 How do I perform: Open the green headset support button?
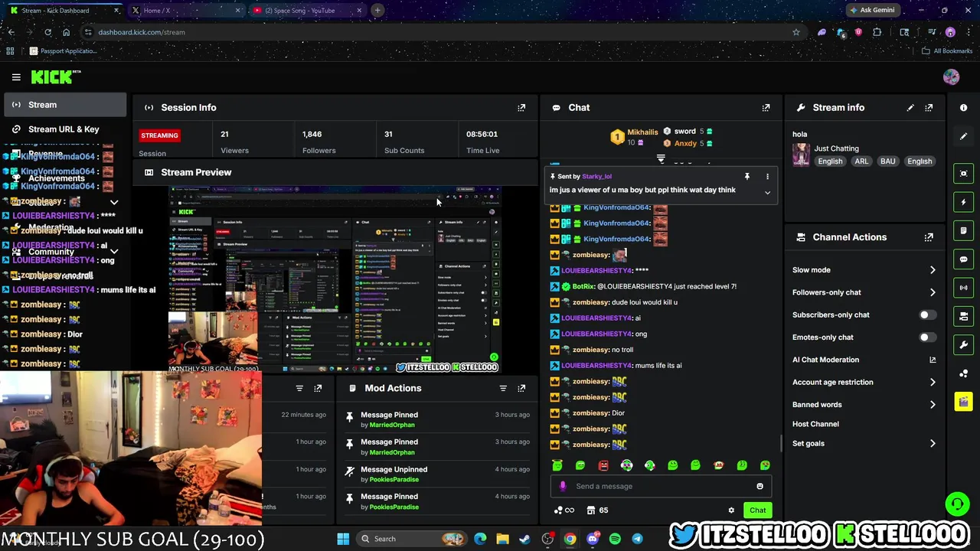click(956, 504)
